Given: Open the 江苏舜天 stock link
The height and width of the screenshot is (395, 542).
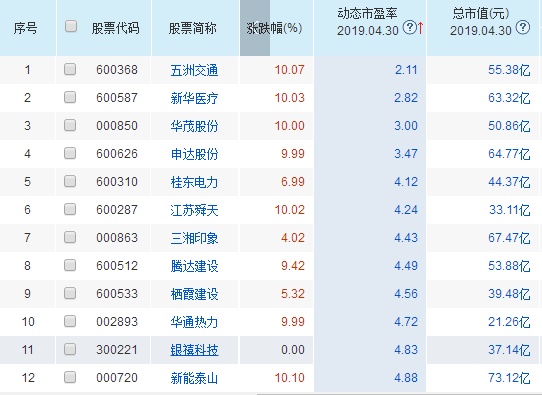Looking at the screenshot, I should pyautogui.click(x=194, y=210).
